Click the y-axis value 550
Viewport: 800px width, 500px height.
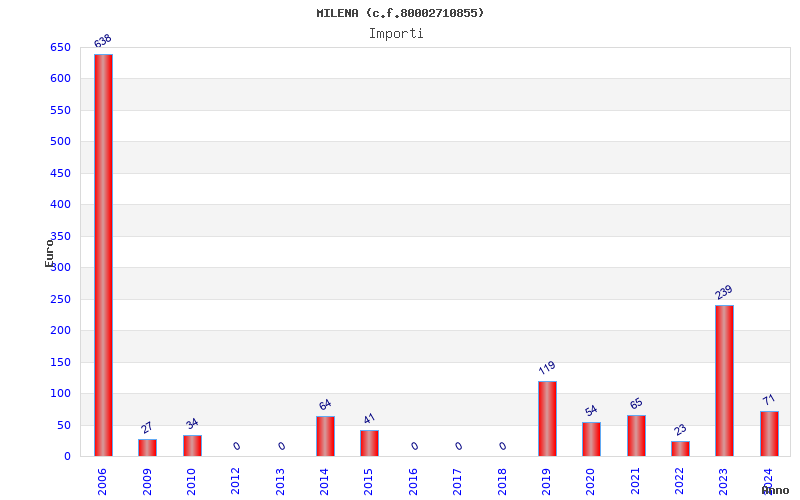60,110
